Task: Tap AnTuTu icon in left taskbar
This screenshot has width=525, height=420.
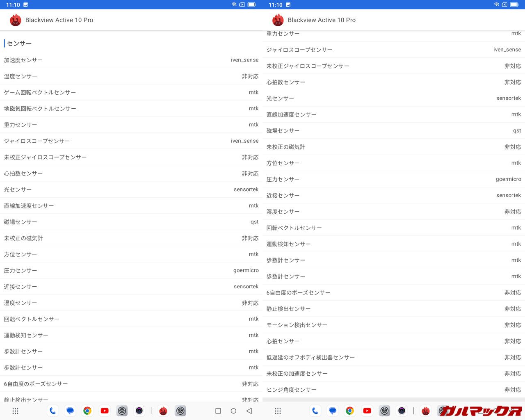Action: [x=163, y=411]
